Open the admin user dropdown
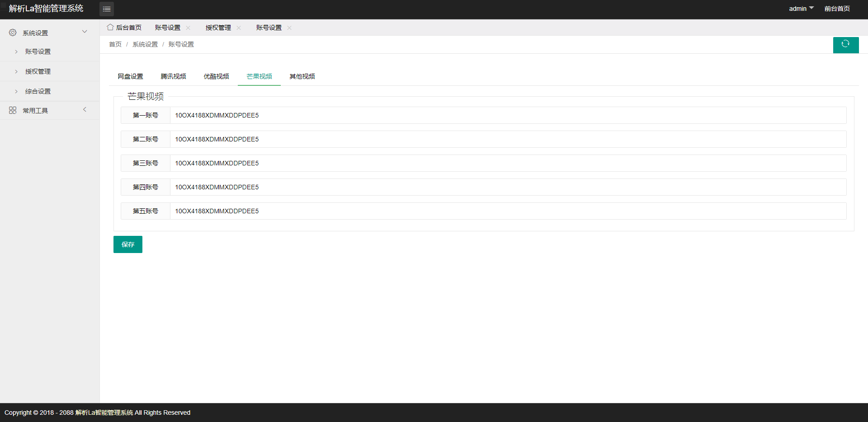The width and height of the screenshot is (868, 422). [x=801, y=9]
